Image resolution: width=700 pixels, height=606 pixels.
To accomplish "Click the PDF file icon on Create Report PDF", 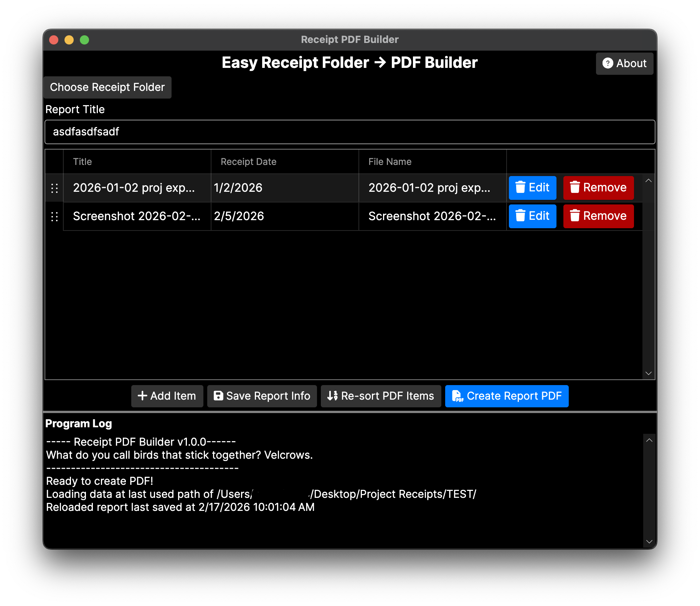I will point(457,396).
